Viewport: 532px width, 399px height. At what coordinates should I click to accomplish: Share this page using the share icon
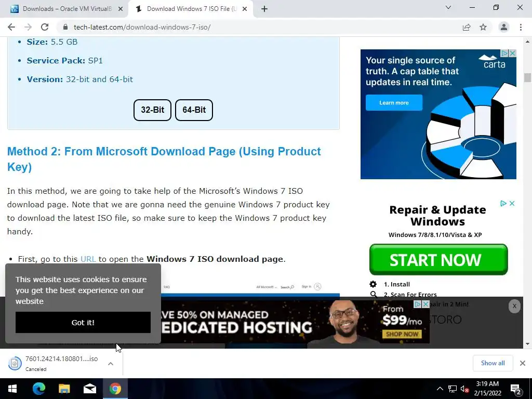(x=467, y=27)
